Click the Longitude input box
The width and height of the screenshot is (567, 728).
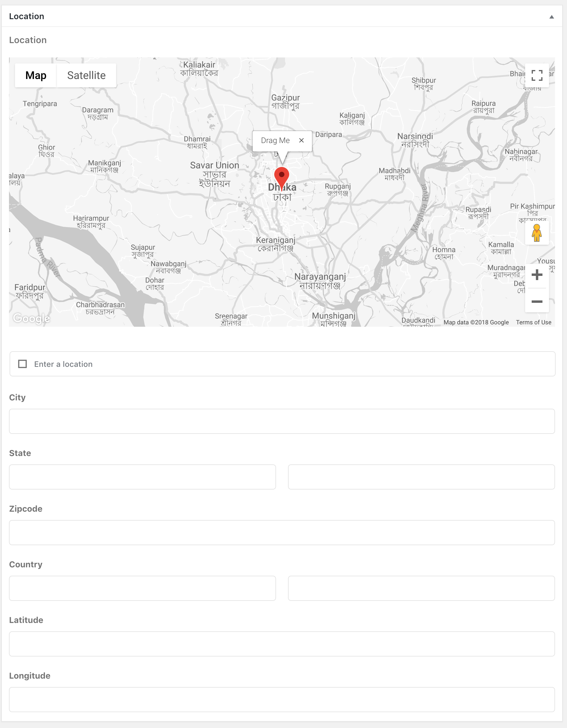click(282, 699)
